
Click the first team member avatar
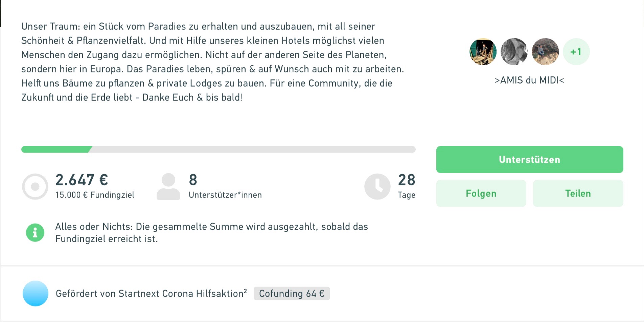(x=483, y=52)
